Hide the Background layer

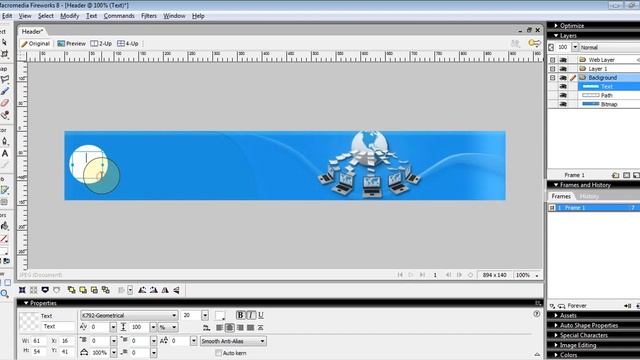click(x=563, y=78)
